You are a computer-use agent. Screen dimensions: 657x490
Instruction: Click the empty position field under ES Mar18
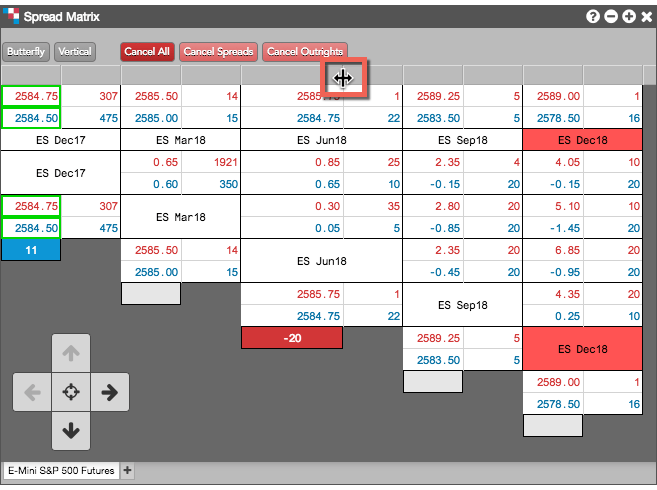click(151, 293)
